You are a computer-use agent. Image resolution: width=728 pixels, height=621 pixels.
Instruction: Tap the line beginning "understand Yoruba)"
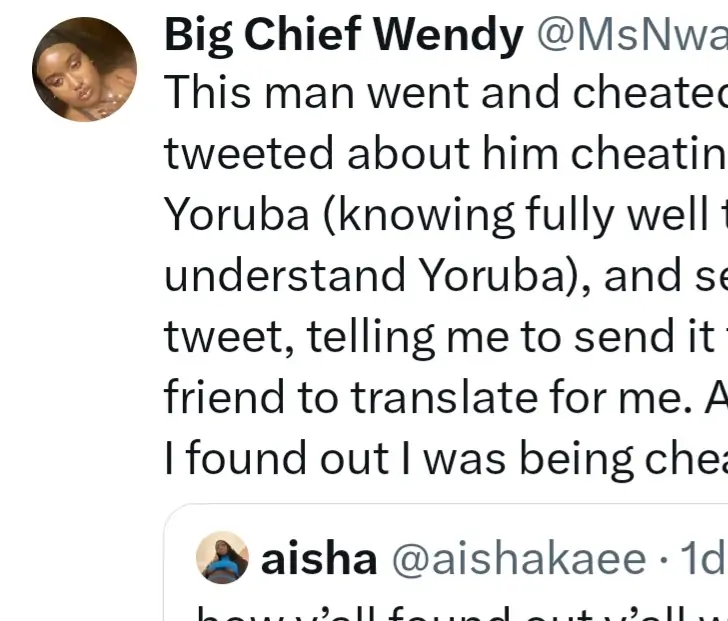[445, 275]
